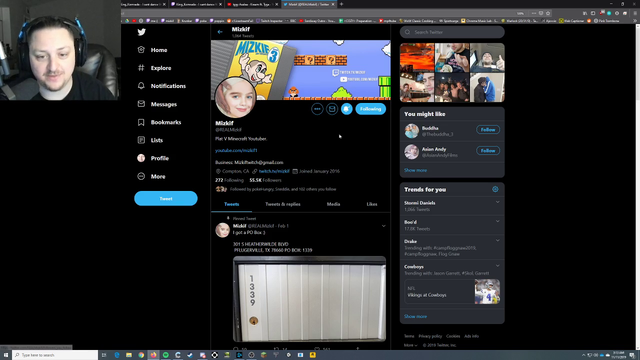The width and height of the screenshot is (640, 360).
Task: Open the twitch.tv/mizkif profile link
Action: 274,171
